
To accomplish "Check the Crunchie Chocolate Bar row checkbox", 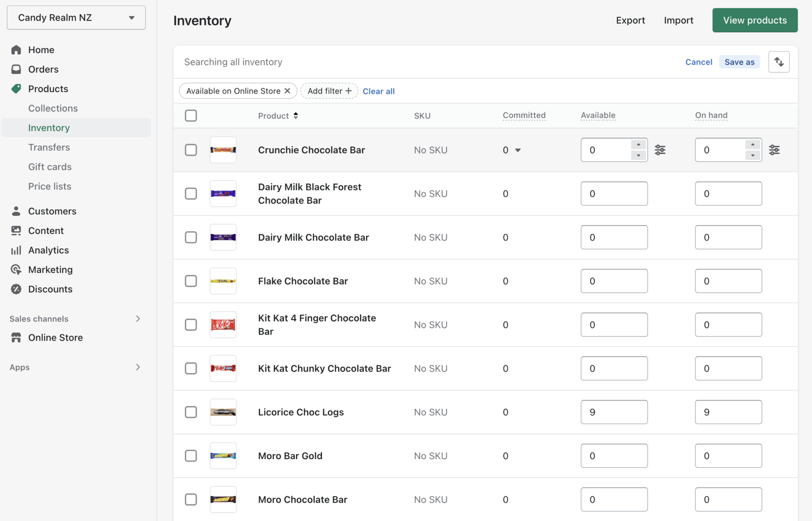I will pos(191,150).
